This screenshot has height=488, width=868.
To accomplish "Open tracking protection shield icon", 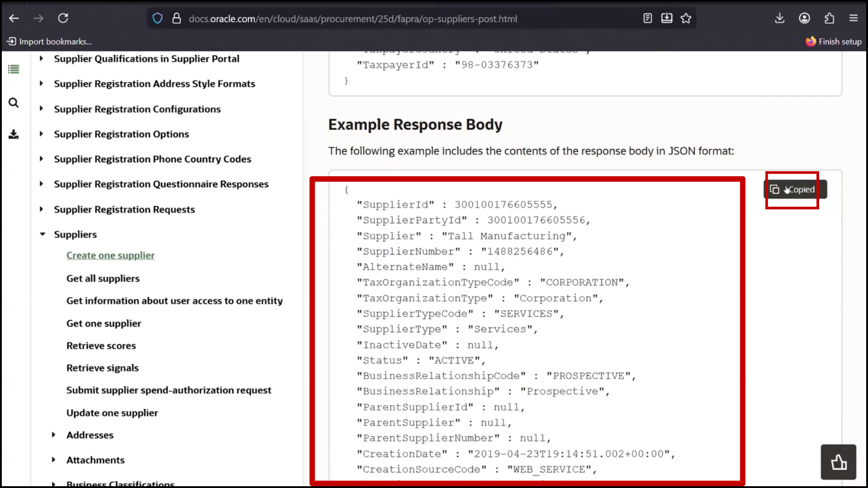I will click(x=157, y=19).
